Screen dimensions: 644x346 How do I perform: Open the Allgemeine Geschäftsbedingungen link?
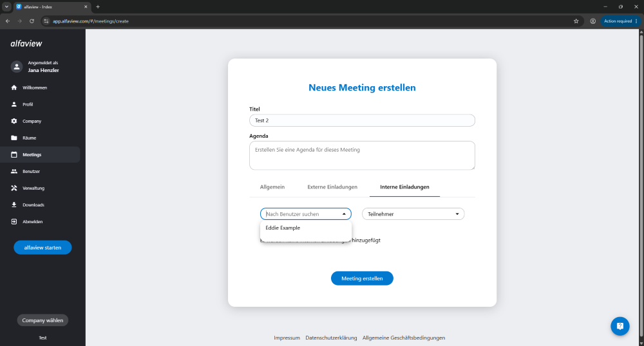coord(404,338)
